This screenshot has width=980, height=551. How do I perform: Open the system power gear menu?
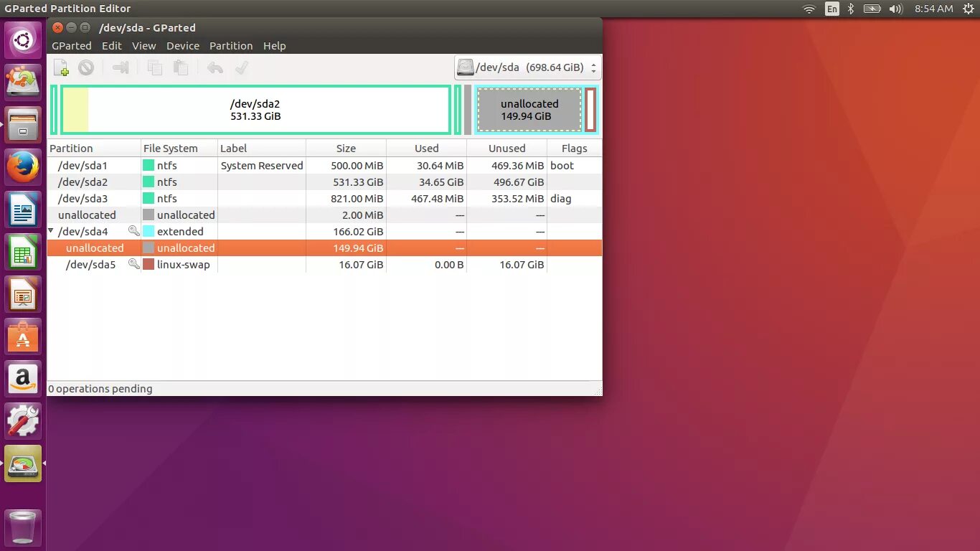coord(968,9)
